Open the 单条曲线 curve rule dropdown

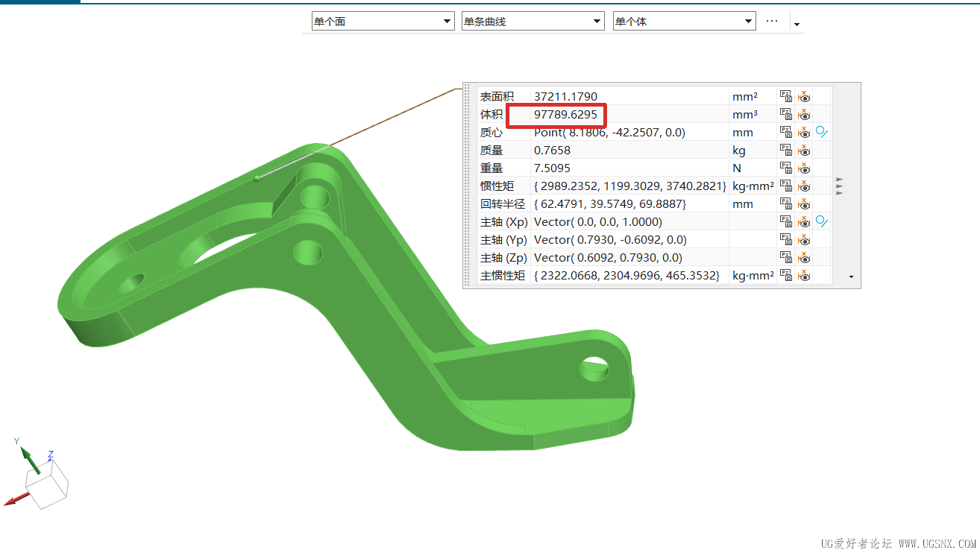pos(533,22)
